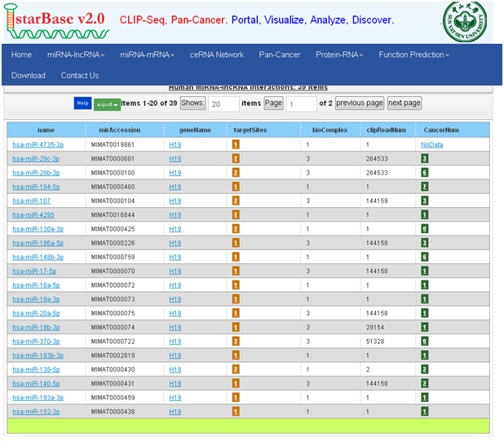Expand the green export dropdown

107,104
